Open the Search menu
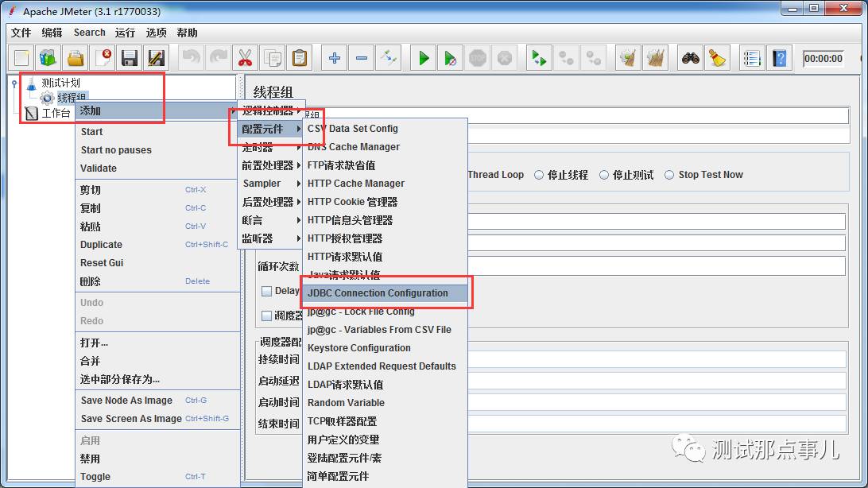868x488 pixels. (89, 33)
